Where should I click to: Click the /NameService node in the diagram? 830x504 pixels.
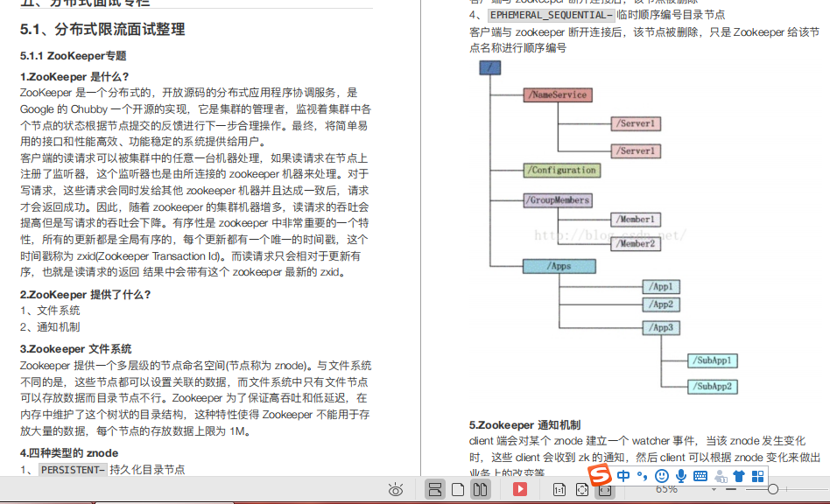pos(558,94)
